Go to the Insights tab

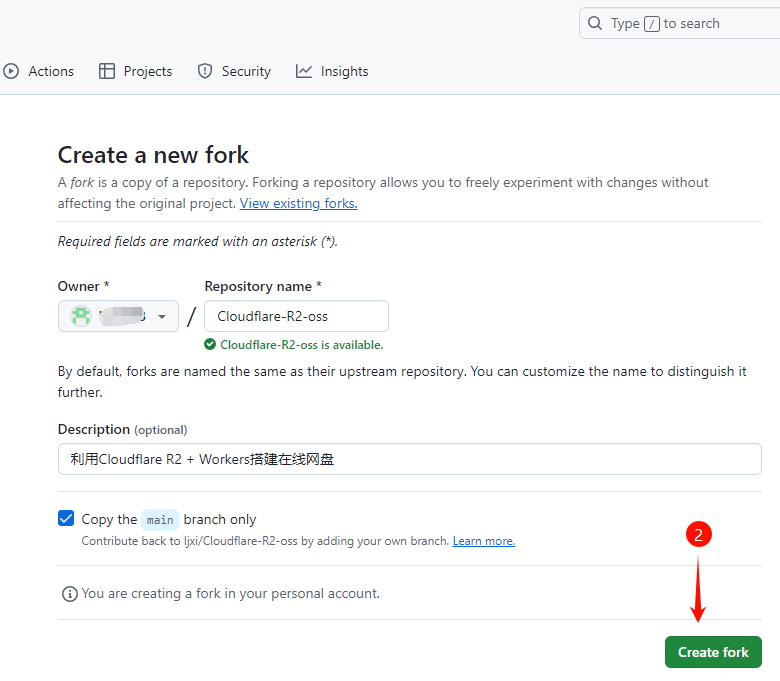(332, 71)
